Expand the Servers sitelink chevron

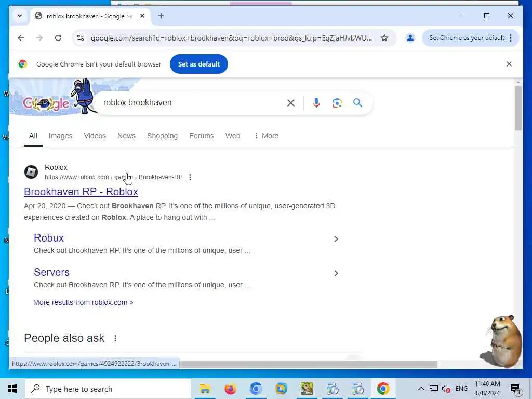336,273
